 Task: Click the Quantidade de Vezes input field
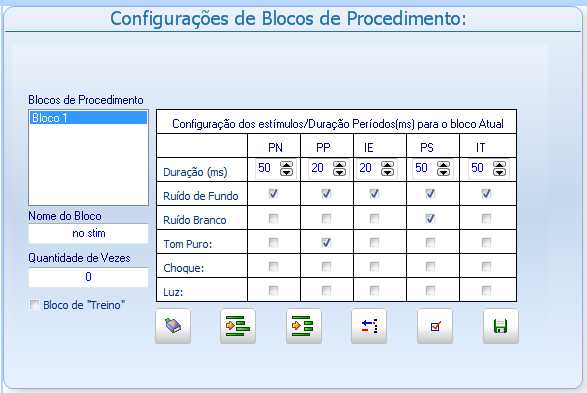88,277
